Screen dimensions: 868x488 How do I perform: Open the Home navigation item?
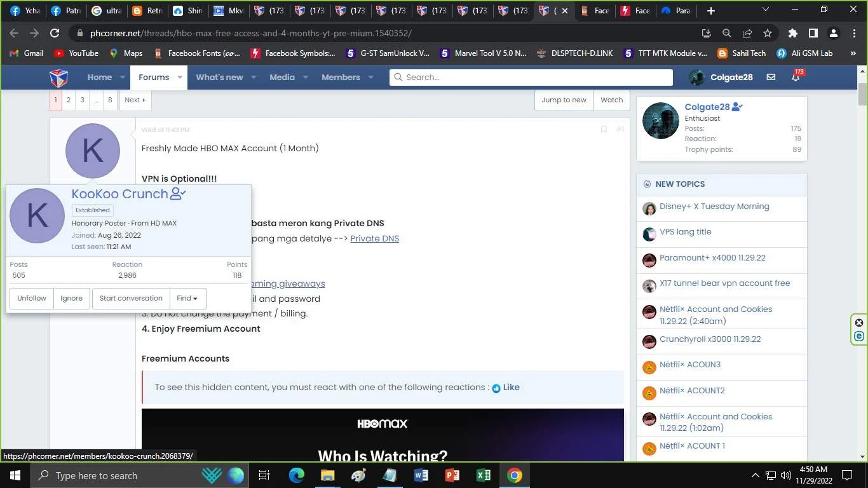[x=100, y=78]
